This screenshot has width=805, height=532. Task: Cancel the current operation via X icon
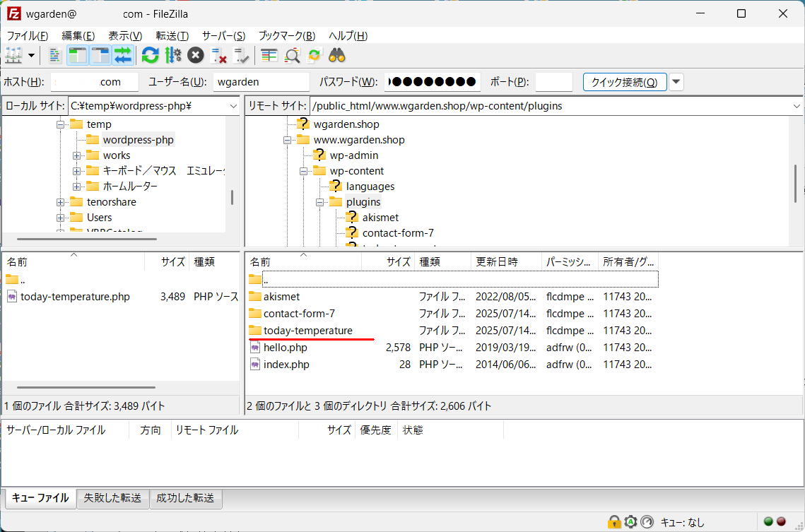196,55
